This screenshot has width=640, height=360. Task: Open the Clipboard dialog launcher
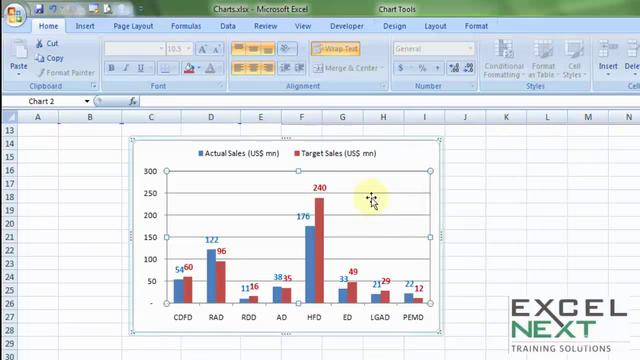(x=93, y=86)
